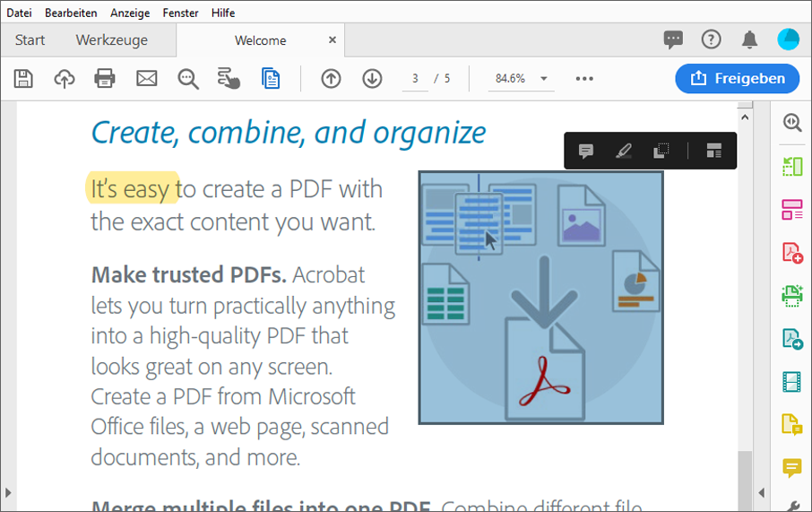The width and height of the screenshot is (812, 512).
Task: Expand the zoom level dropdown arrow
Action: (x=544, y=79)
